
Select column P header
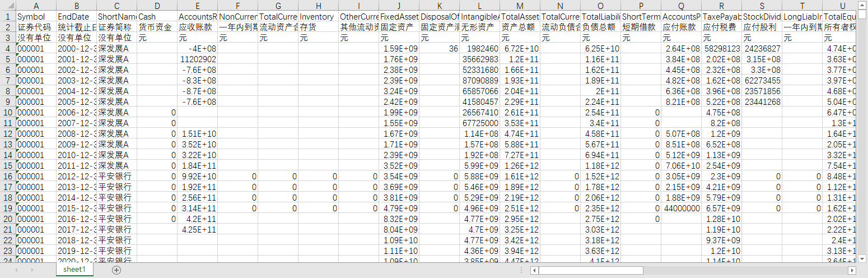pos(641,6)
